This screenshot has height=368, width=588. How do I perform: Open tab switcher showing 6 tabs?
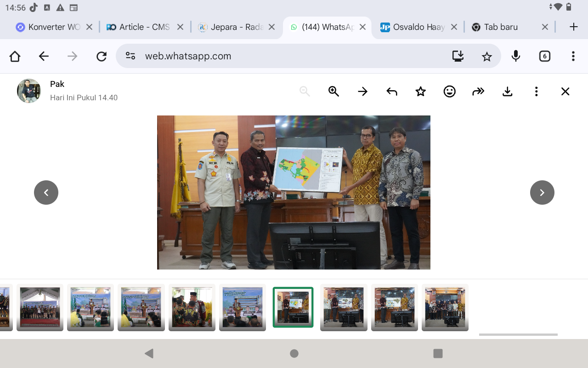click(x=544, y=56)
